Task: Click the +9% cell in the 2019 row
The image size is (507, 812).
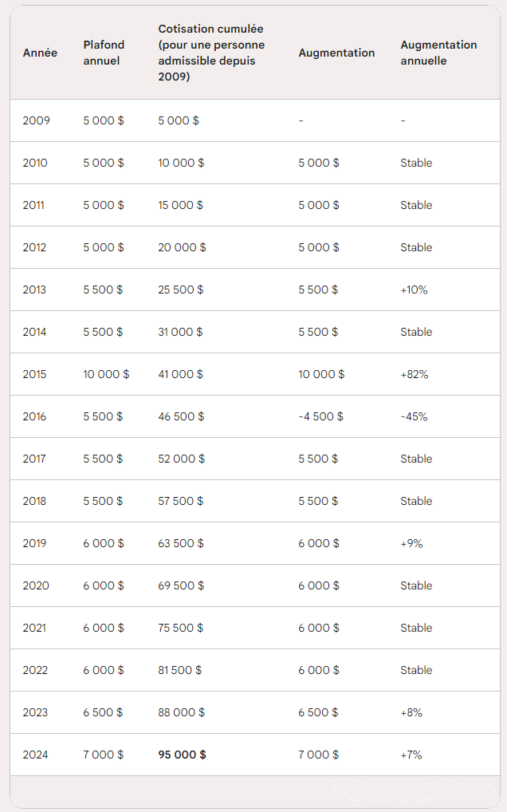Action: [411, 543]
